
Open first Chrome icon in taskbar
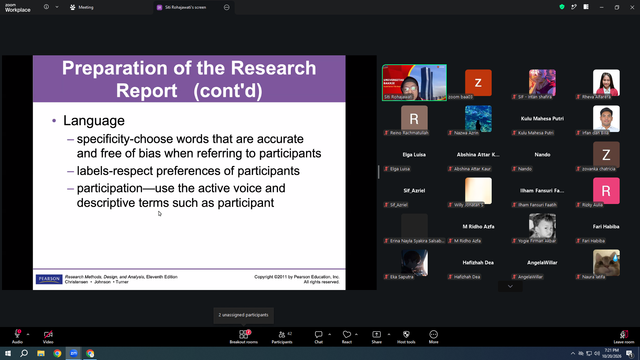tap(57, 353)
